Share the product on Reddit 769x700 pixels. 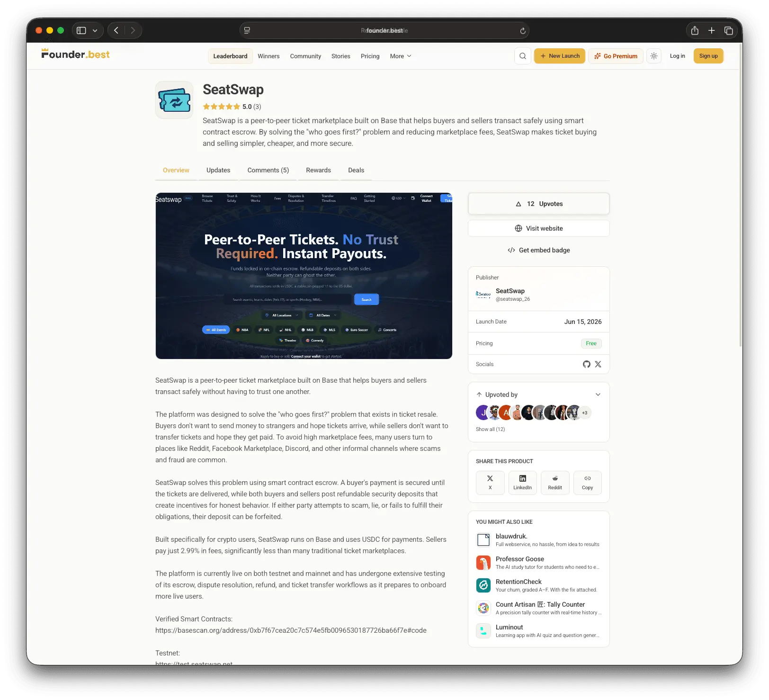[555, 483]
